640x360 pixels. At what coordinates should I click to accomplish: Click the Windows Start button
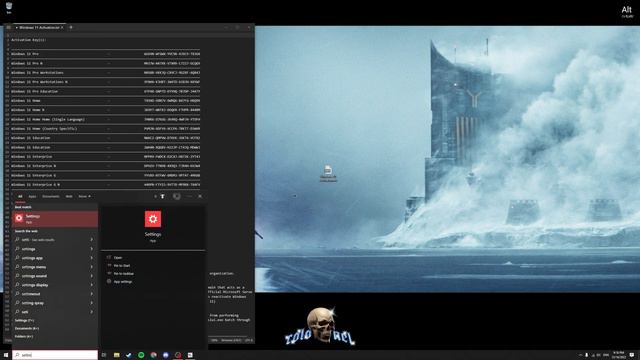(6, 355)
